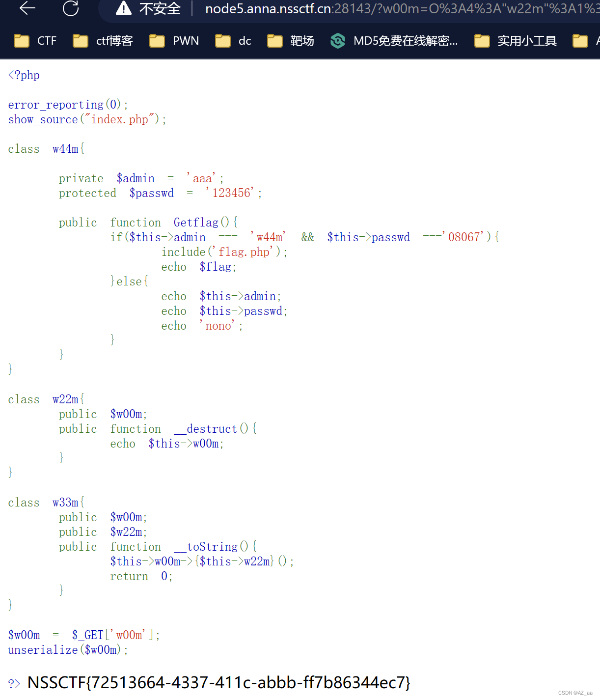Click the 'unserialize($w00m);' line
600x700 pixels.
[x=68, y=650]
